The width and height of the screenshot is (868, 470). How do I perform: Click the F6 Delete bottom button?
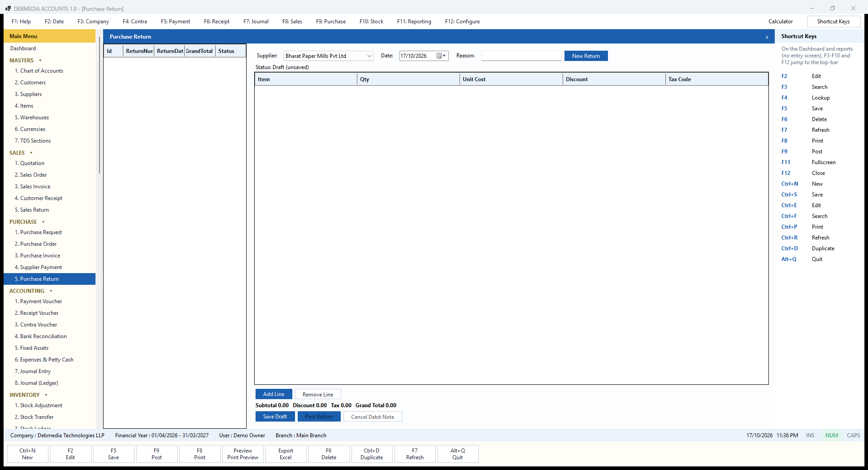(329, 454)
